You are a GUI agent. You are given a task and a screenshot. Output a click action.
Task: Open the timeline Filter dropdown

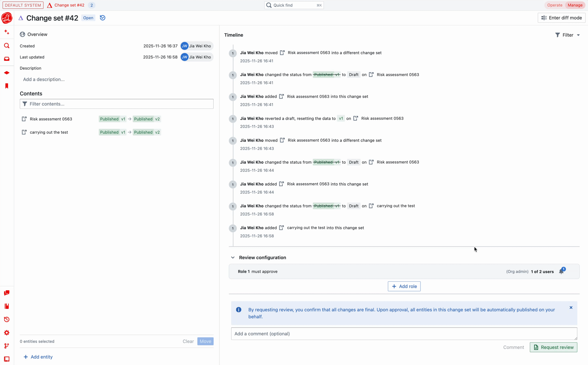(x=567, y=35)
